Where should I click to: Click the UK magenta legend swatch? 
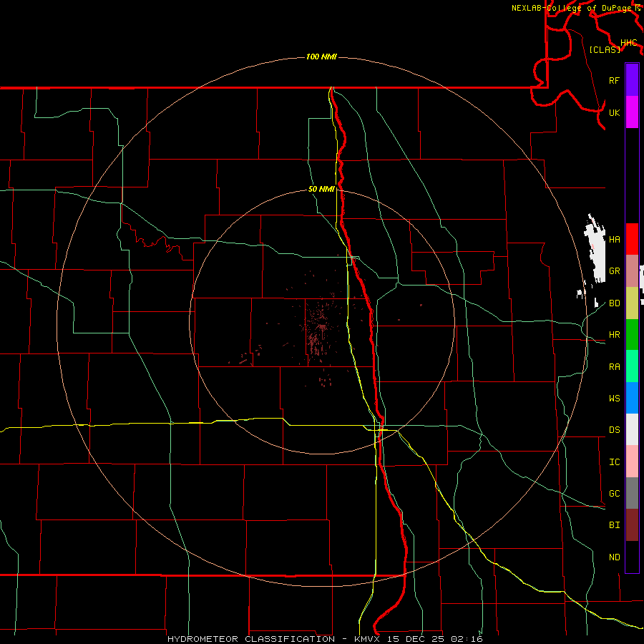[632, 112]
